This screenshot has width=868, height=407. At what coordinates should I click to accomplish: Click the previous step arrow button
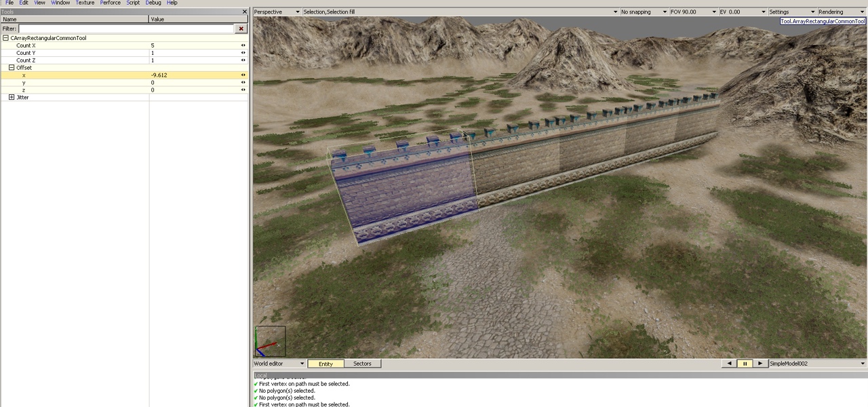coord(729,364)
